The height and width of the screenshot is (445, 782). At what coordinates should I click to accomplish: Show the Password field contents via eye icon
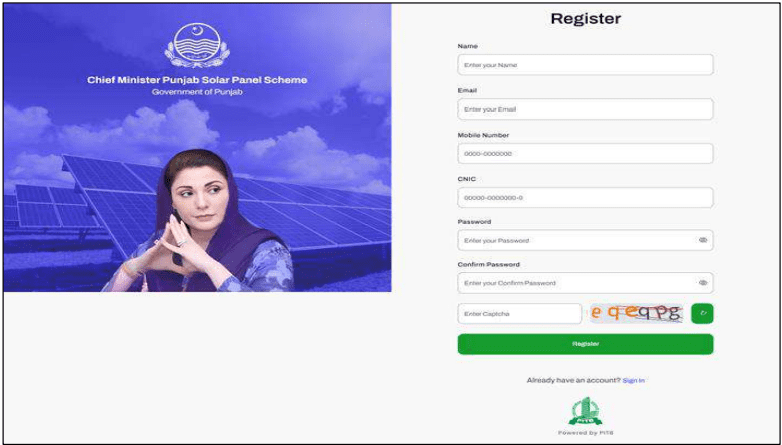coord(703,240)
